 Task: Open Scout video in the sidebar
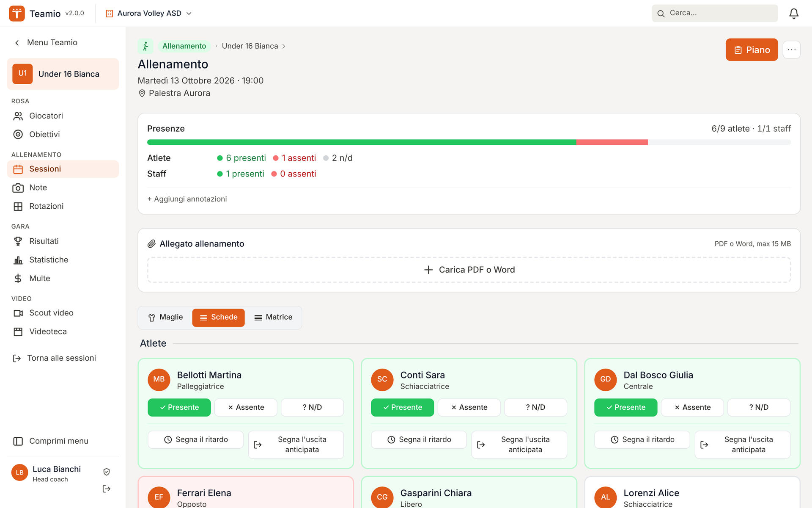pyautogui.click(x=63, y=313)
